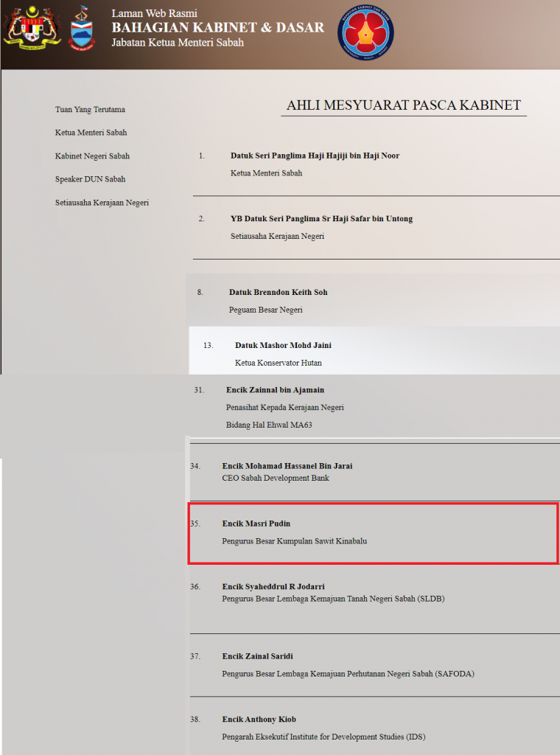Click 'Peguam Besar Negeri' title
This screenshot has height=755, width=560.
tap(265, 310)
